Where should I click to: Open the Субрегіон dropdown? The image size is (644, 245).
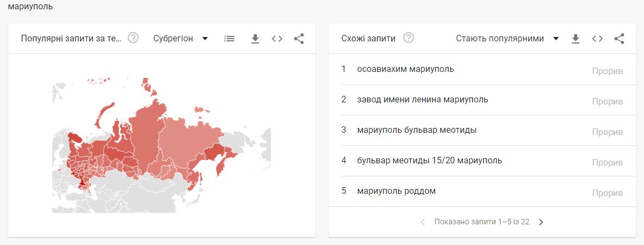click(181, 39)
